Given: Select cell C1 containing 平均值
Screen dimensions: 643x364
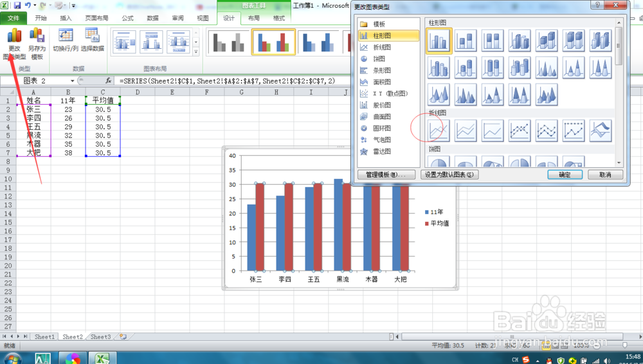Looking at the screenshot, I should [102, 100].
